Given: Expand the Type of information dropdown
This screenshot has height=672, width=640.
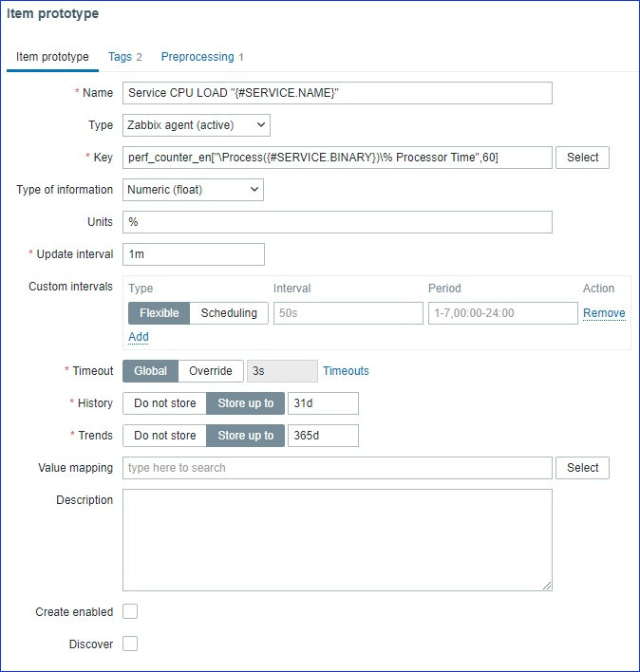Looking at the screenshot, I should point(193,190).
